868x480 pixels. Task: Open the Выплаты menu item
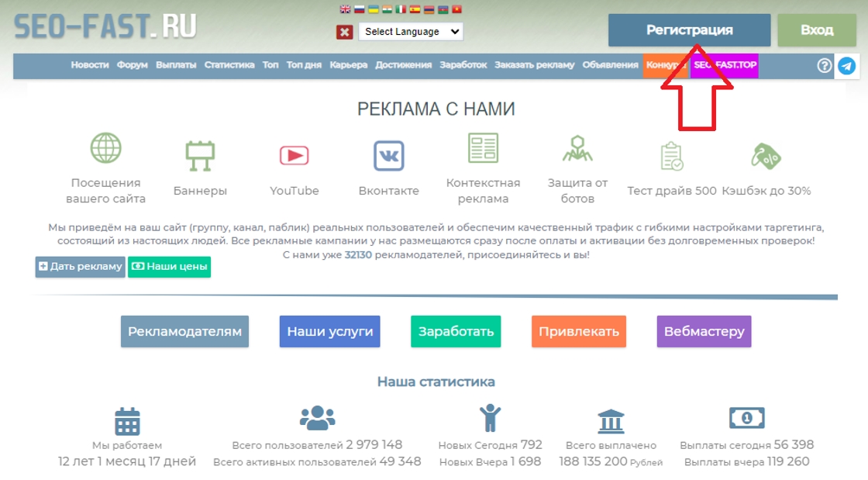point(176,65)
